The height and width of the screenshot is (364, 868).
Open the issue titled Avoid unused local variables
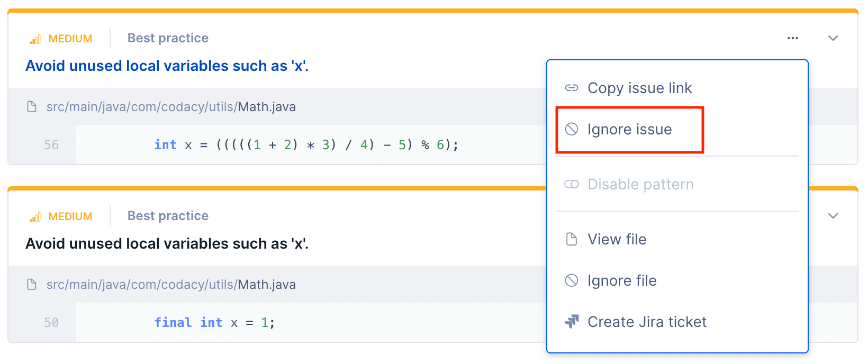[167, 66]
